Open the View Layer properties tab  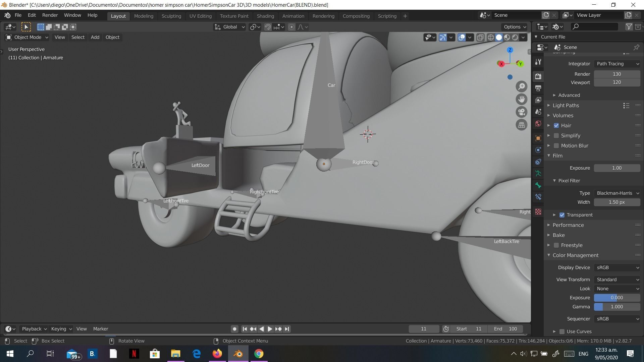(x=538, y=100)
